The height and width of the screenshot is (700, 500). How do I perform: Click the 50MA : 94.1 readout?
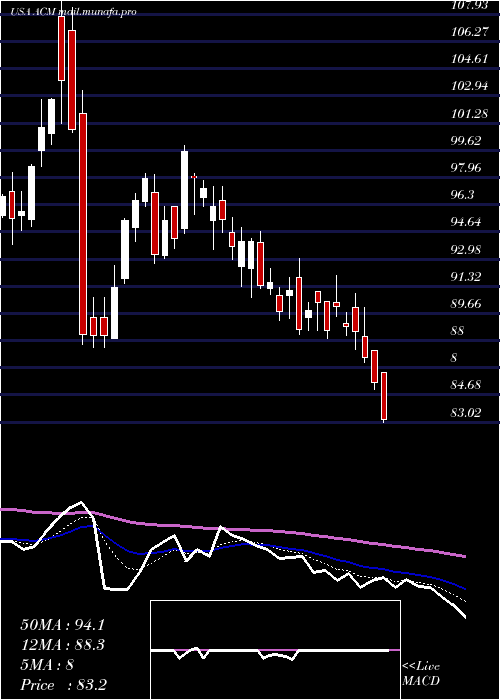point(62,625)
